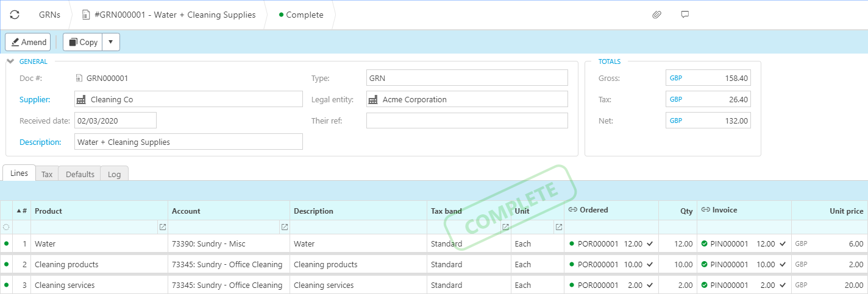
Task: Open the Defaults tab
Action: click(80, 174)
